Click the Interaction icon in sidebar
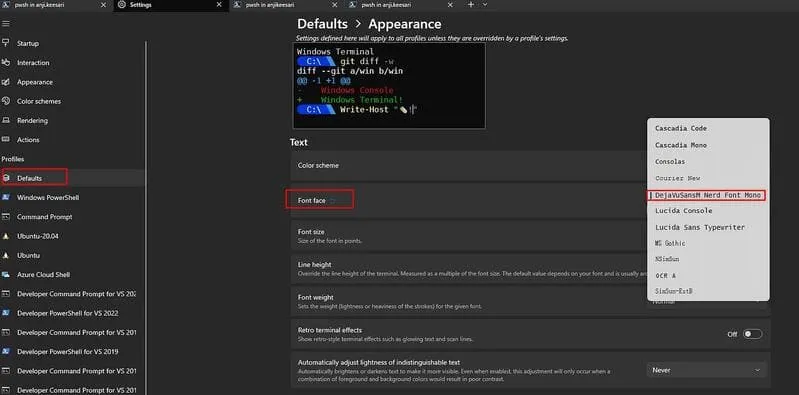799x395 pixels. coord(6,63)
